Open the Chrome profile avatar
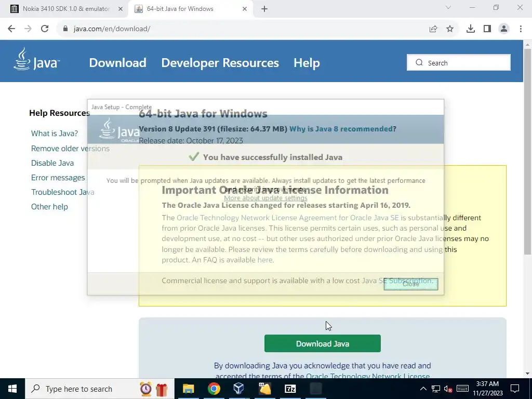The height and width of the screenshot is (399, 532). pos(504,29)
